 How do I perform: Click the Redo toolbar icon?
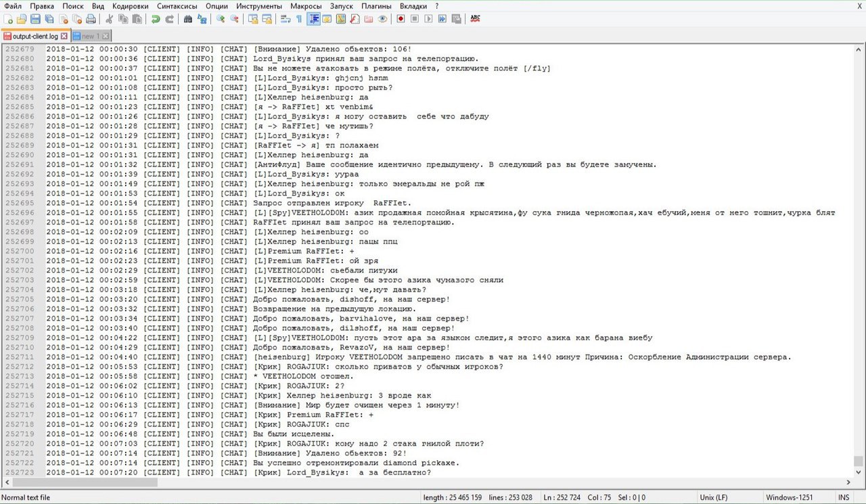(x=170, y=19)
